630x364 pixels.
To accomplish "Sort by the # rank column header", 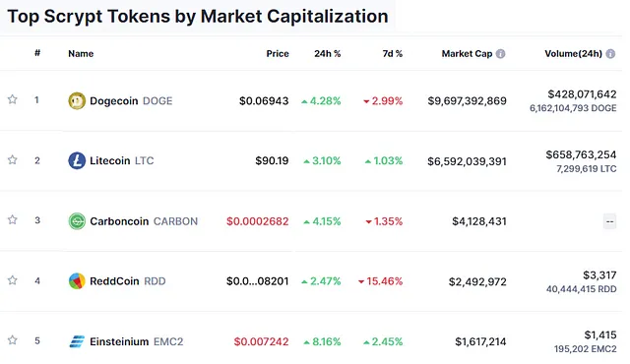I will point(37,53).
